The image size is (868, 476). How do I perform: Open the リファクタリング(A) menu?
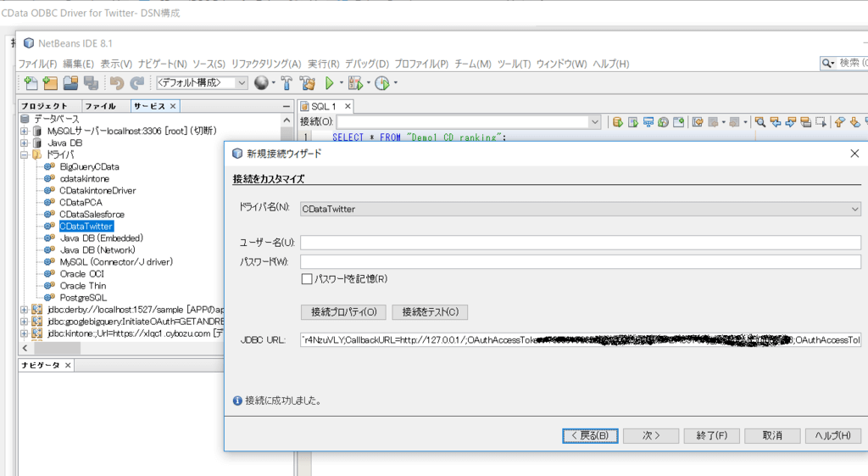(x=265, y=64)
